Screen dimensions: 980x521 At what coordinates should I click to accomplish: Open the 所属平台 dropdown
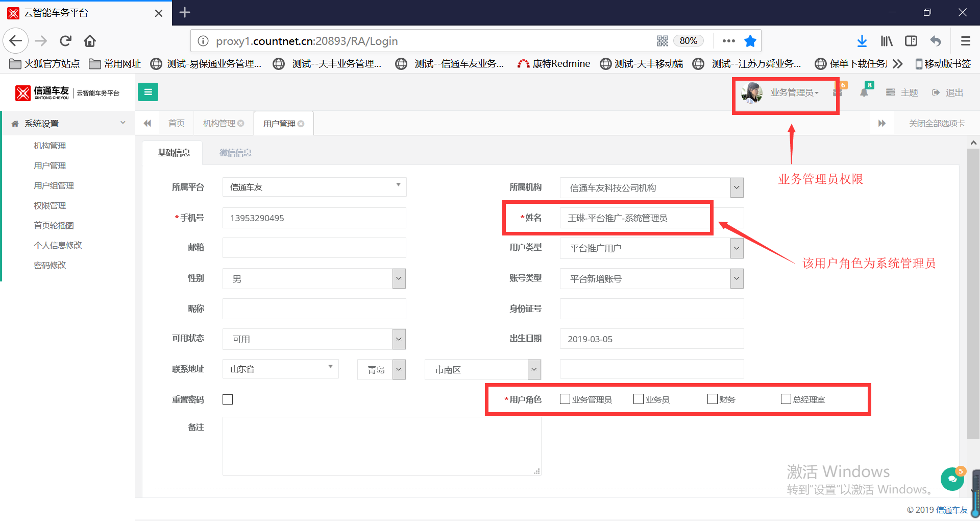pyautogui.click(x=314, y=187)
